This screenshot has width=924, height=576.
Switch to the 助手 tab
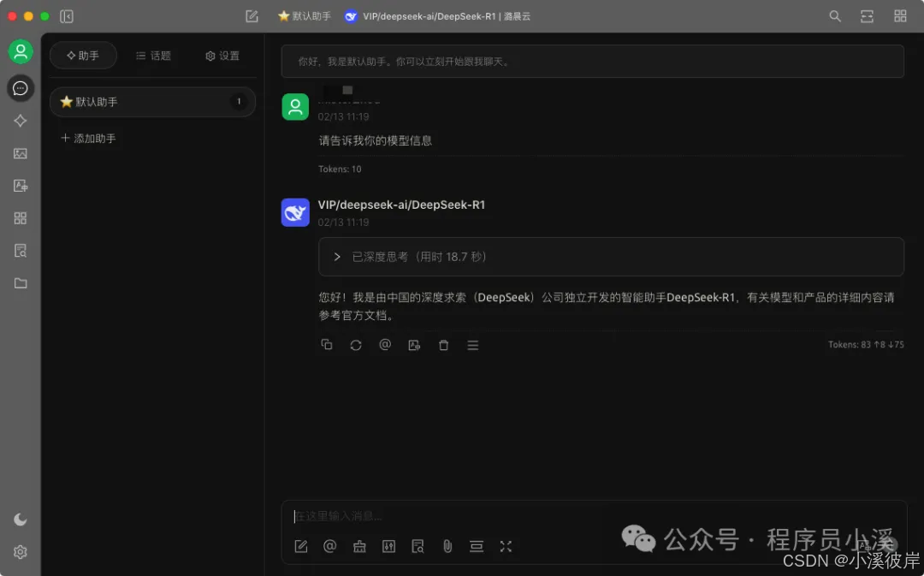[x=83, y=56]
